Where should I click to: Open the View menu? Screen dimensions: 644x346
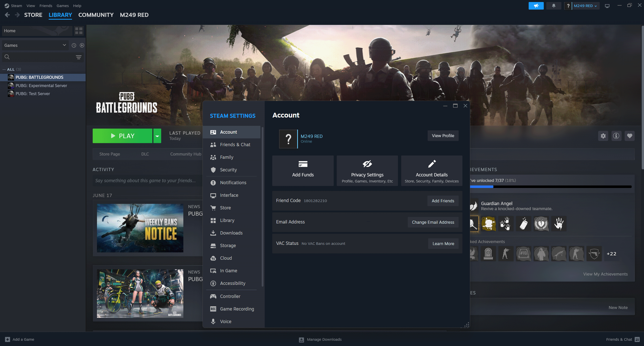click(31, 6)
